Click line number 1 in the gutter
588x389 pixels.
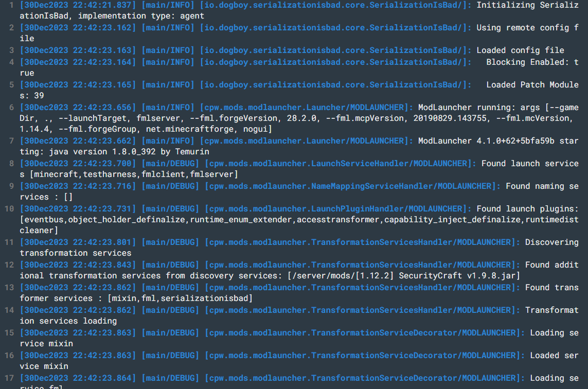click(12, 5)
